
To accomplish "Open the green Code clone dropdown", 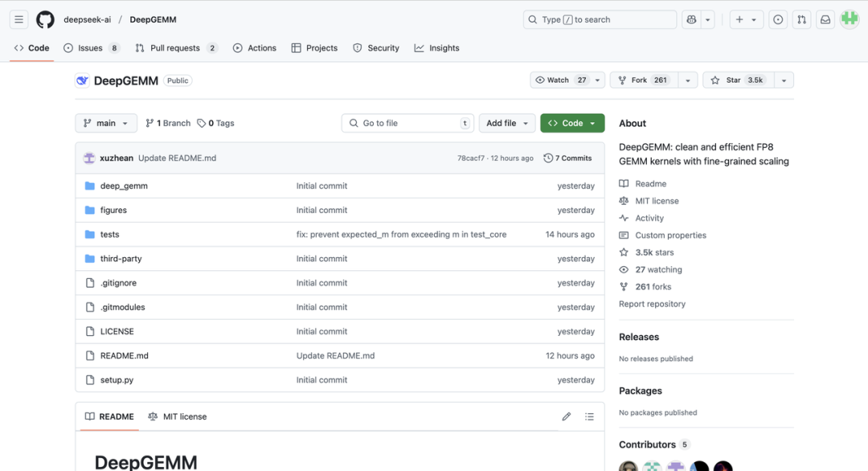I will [x=572, y=124].
